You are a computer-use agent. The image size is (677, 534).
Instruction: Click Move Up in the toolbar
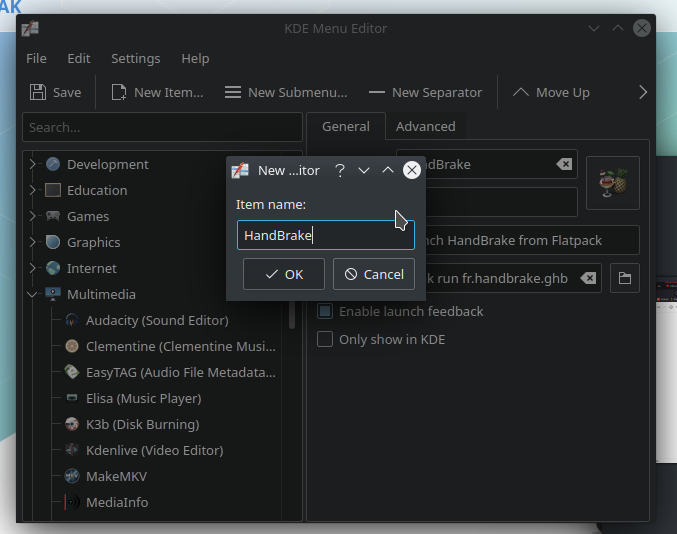pos(551,92)
